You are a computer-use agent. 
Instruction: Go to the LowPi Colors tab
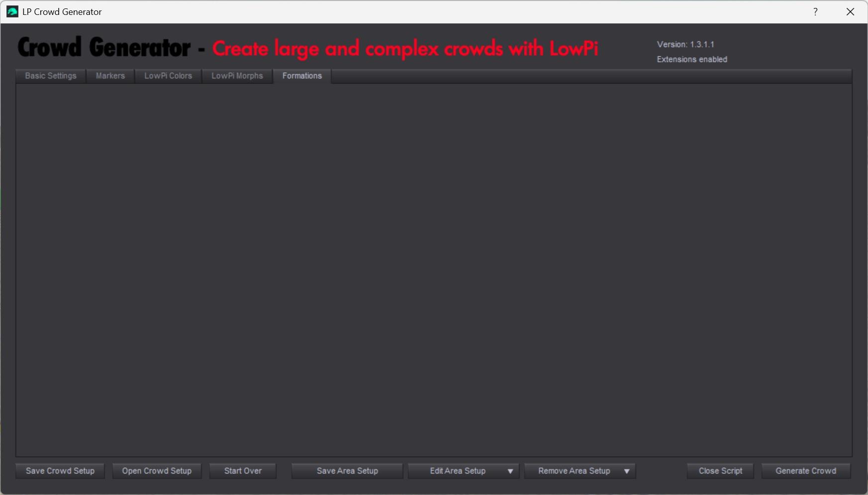tap(168, 76)
